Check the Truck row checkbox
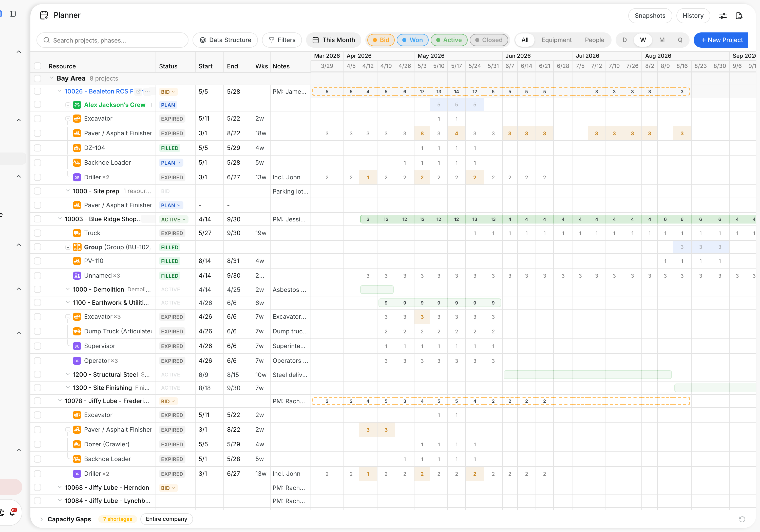The image size is (760, 532). click(38, 233)
